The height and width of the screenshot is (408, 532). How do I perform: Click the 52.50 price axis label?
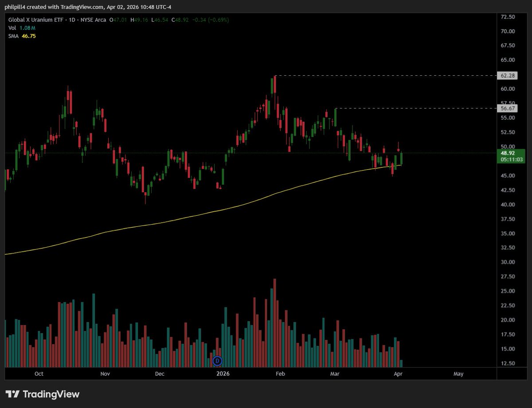coord(508,132)
